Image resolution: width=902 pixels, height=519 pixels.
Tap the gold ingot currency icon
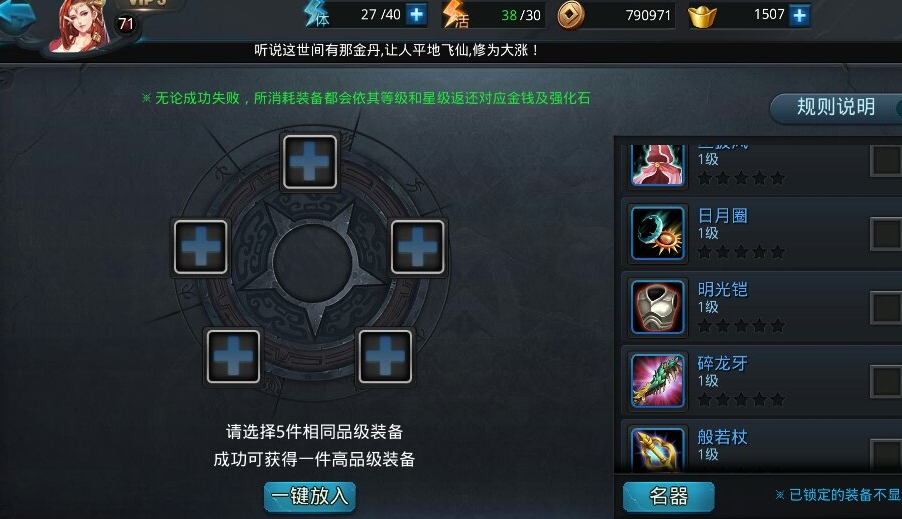702,16
